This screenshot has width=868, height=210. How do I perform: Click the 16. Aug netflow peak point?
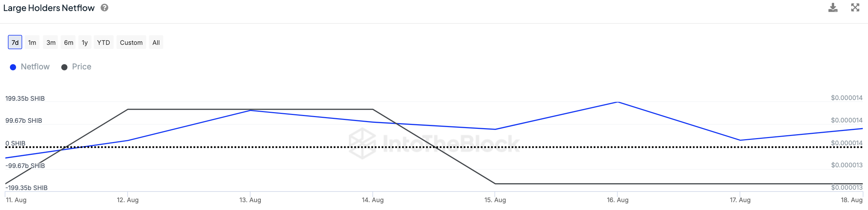pos(618,103)
